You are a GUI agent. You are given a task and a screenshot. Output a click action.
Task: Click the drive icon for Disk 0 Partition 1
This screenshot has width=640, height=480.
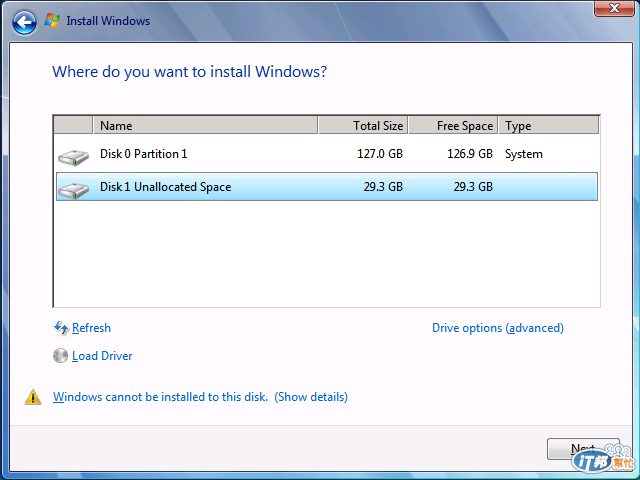[x=73, y=157]
